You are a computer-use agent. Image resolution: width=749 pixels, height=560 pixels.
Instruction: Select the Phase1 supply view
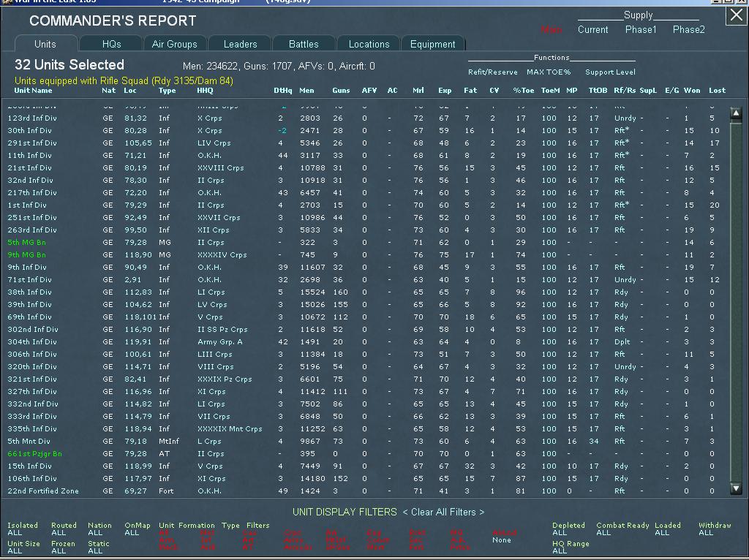coord(641,29)
